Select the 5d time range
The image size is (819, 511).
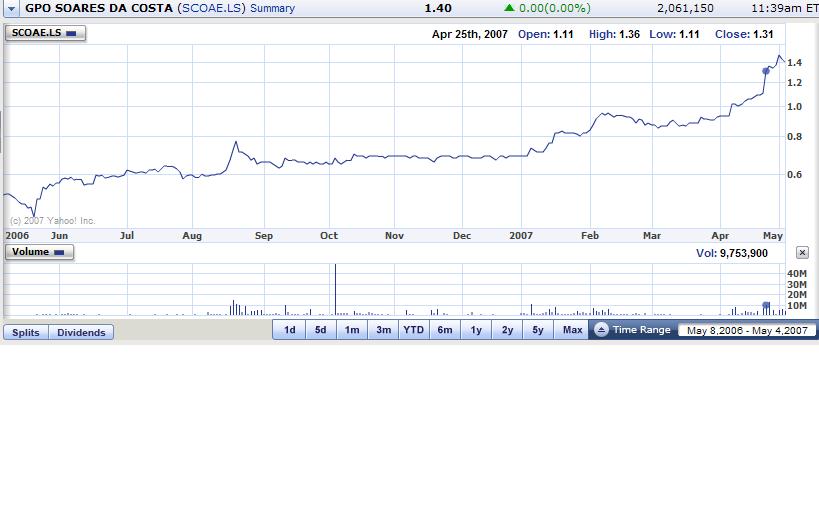click(321, 330)
